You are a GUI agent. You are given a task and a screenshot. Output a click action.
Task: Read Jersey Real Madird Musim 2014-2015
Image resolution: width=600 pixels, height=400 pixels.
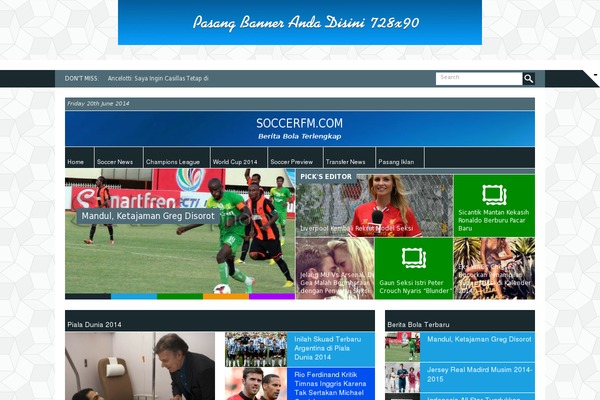(x=479, y=374)
